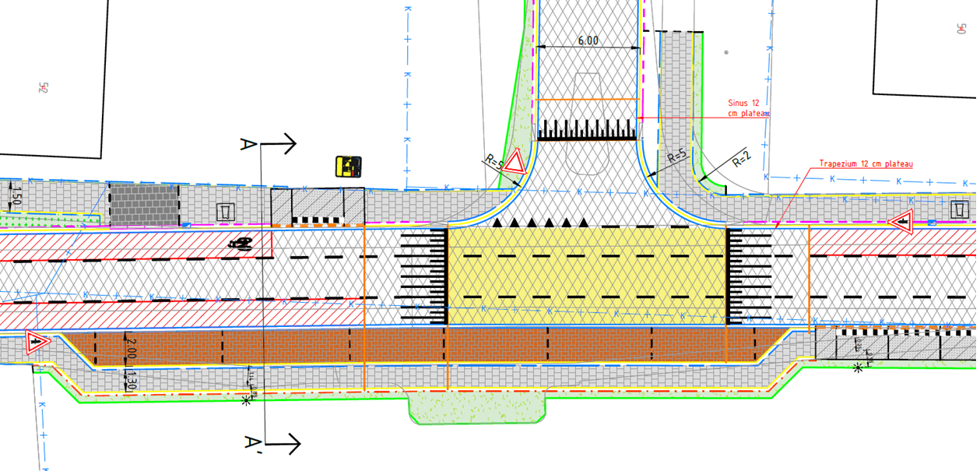This screenshot has width=980, height=471.
Task: Select the shark teeth yield markings
Action: 544,223
